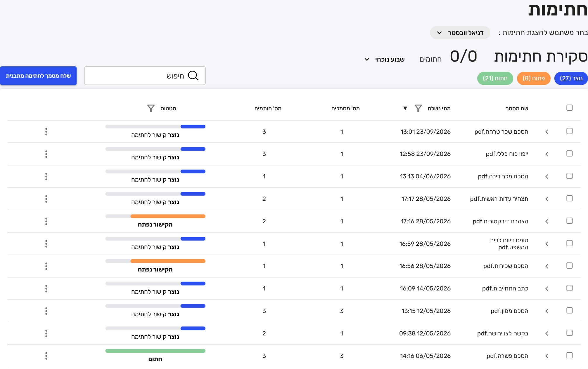588x369 pixels.
Task: Open three-dot menu for הצהרת דירקטורים.pdf
Action: tap(46, 221)
